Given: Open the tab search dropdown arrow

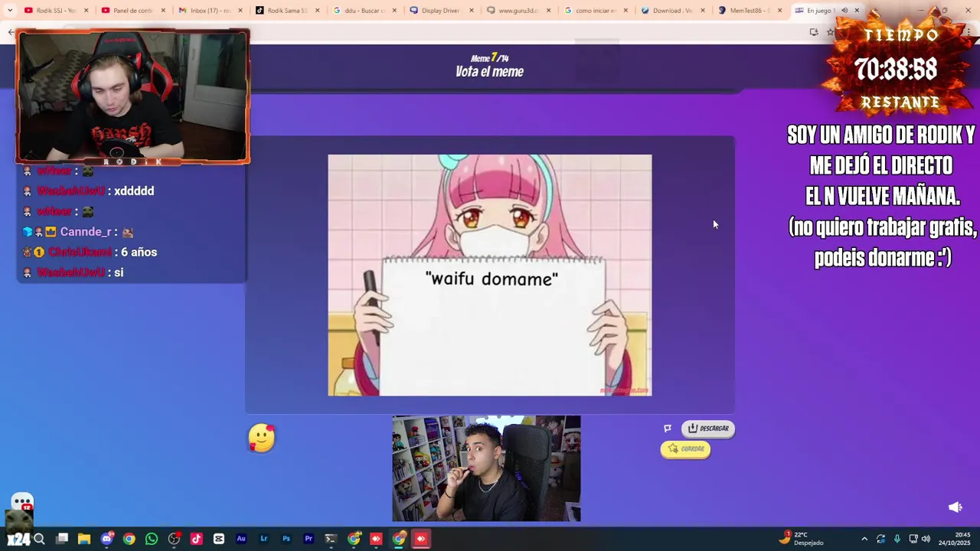Looking at the screenshot, I should click(x=9, y=11).
